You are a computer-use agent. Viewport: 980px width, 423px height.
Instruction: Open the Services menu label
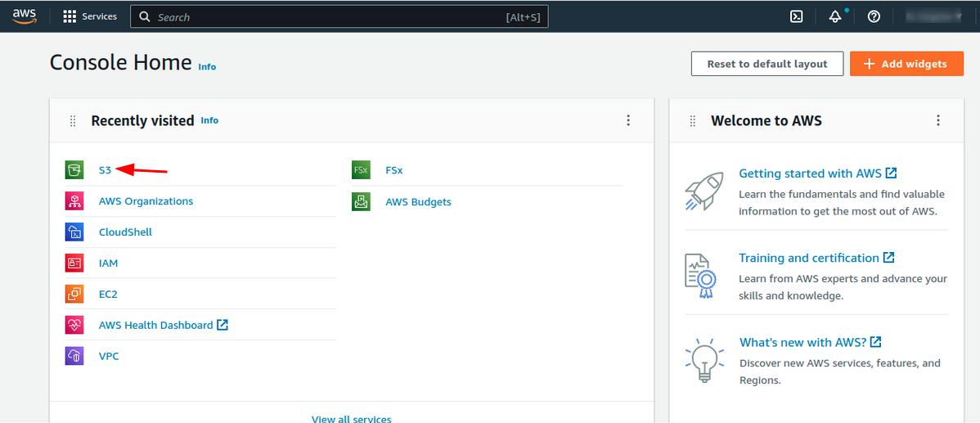(99, 17)
